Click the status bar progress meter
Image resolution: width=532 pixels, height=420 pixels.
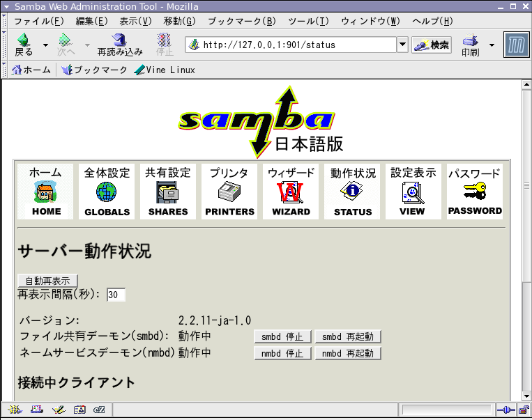pyautogui.click(x=447, y=410)
